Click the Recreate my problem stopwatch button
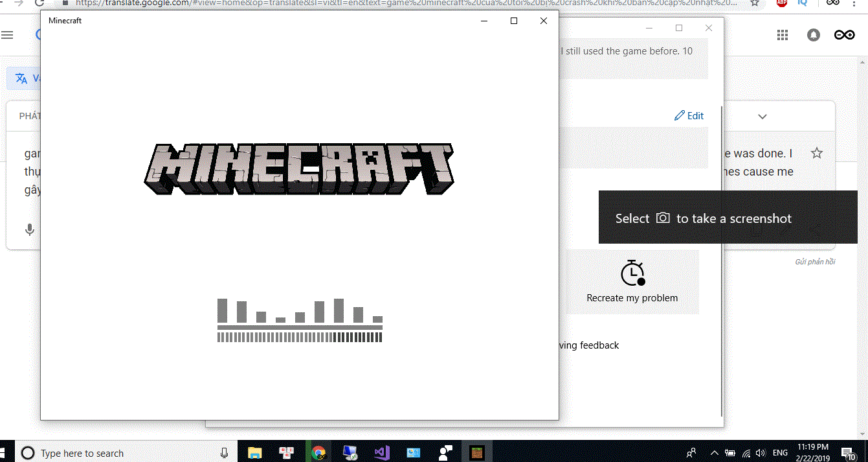The image size is (868, 462). [632, 282]
